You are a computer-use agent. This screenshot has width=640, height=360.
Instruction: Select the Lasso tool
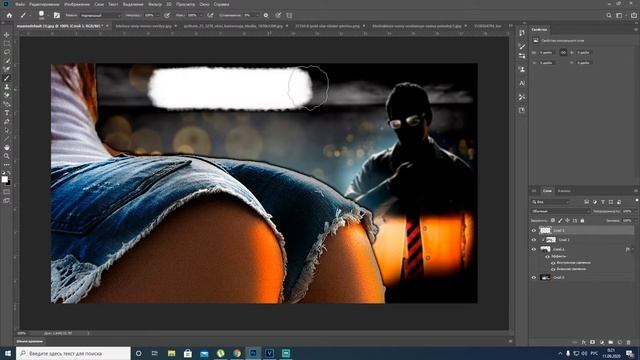(7, 52)
